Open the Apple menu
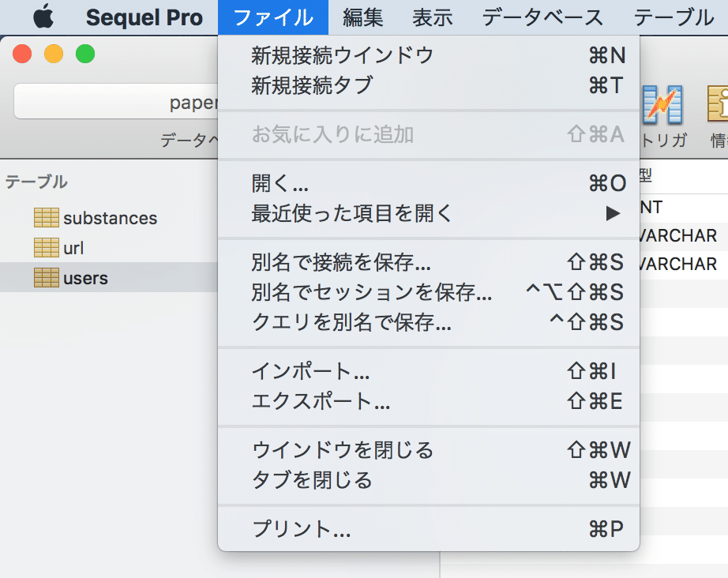 click(x=43, y=17)
